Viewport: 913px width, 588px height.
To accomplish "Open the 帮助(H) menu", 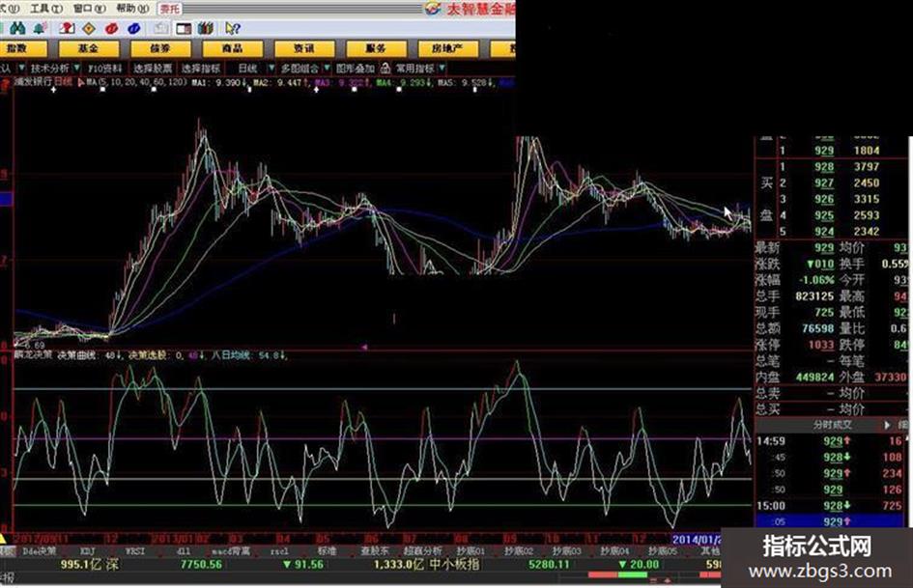I will pos(132,8).
